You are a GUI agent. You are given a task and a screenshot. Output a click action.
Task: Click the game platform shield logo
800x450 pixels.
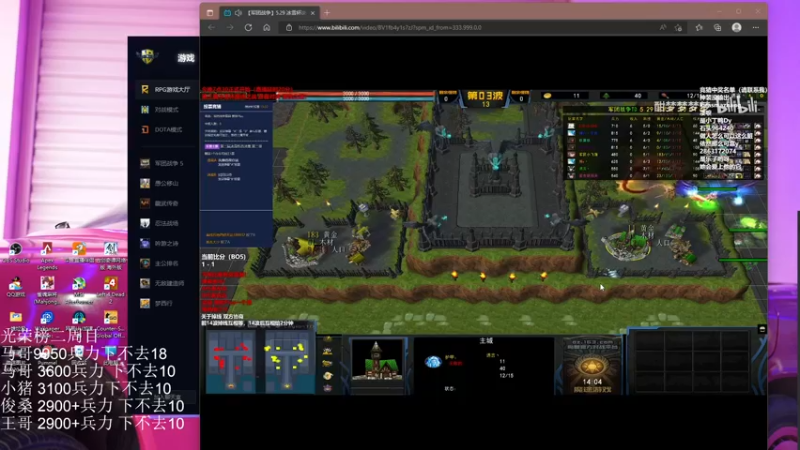coord(147,56)
